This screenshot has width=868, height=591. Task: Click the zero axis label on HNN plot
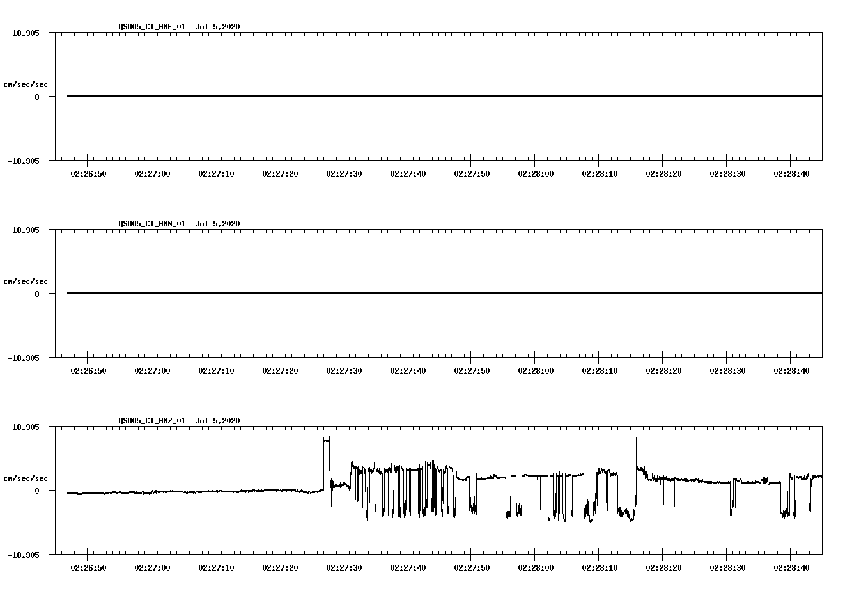(37, 294)
